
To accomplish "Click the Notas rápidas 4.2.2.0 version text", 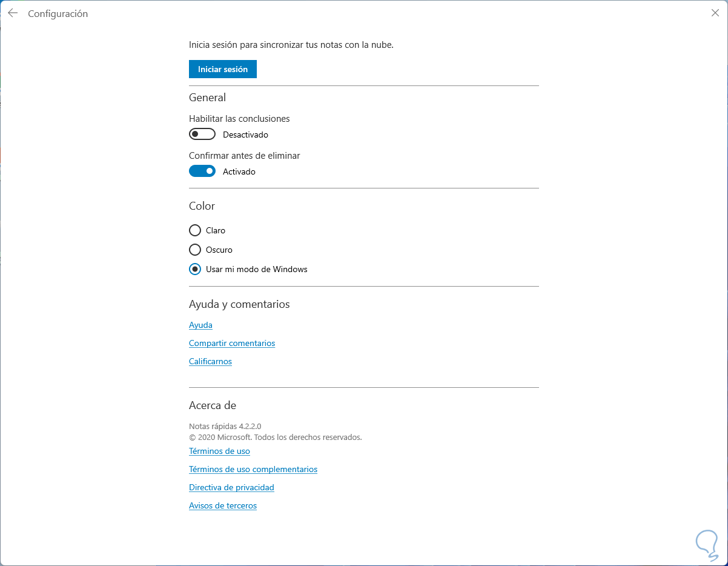I will pos(225,426).
